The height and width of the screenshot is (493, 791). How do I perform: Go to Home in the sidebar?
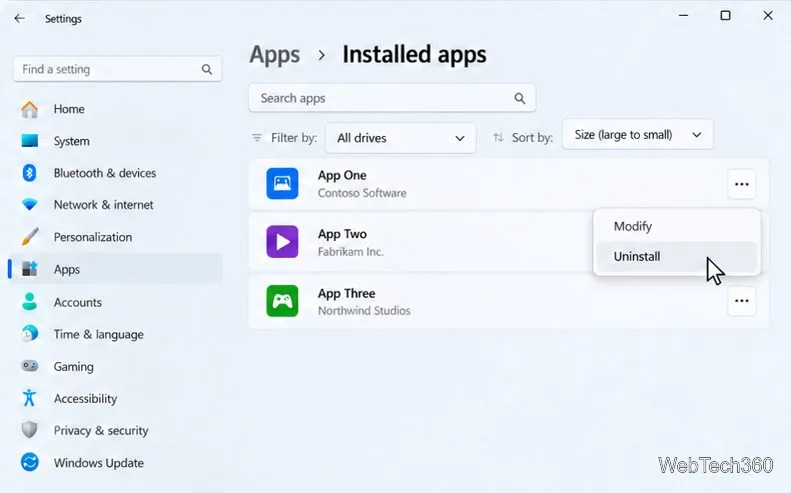[x=69, y=109]
